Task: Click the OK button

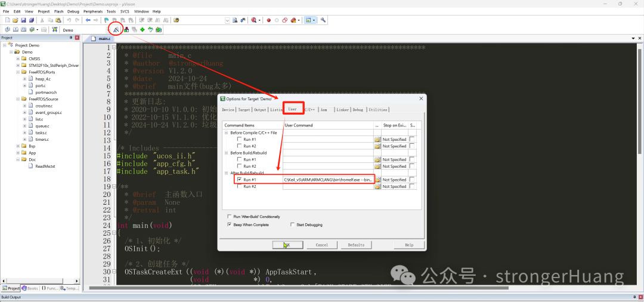Action: click(x=287, y=245)
